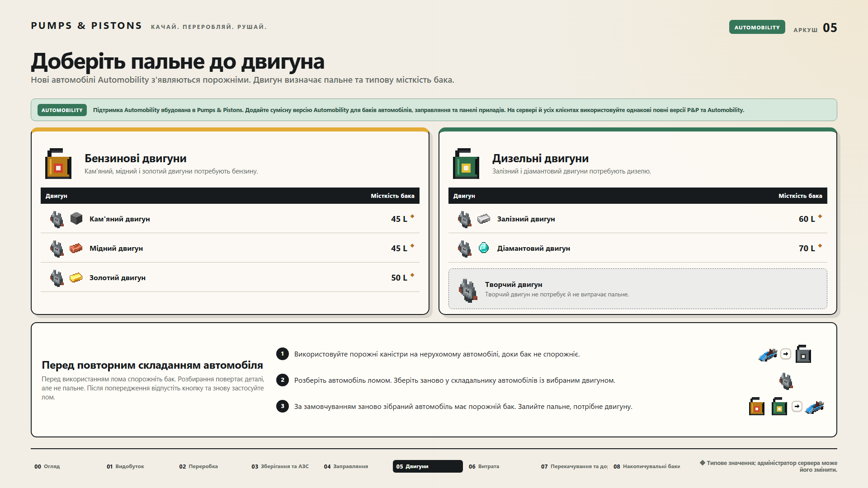The width and height of the screenshot is (868, 488).
Task: Click the 70 L capacity of Діамантовий двигун
Action: tap(807, 248)
